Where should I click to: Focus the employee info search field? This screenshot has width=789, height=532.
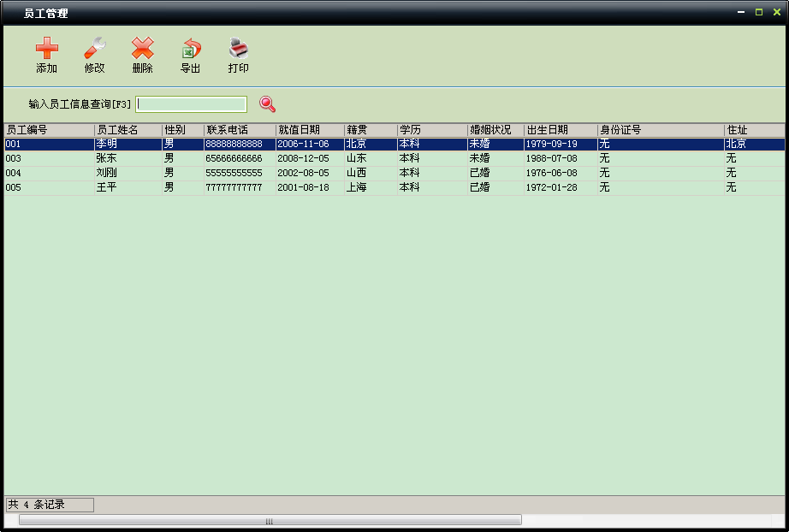click(191, 104)
